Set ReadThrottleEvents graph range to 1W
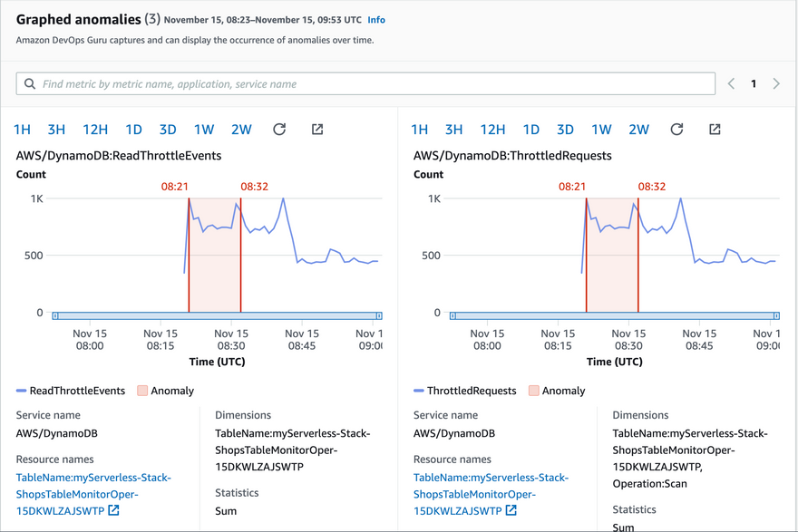Image resolution: width=798 pixels, height=532 pixels. 204,130
